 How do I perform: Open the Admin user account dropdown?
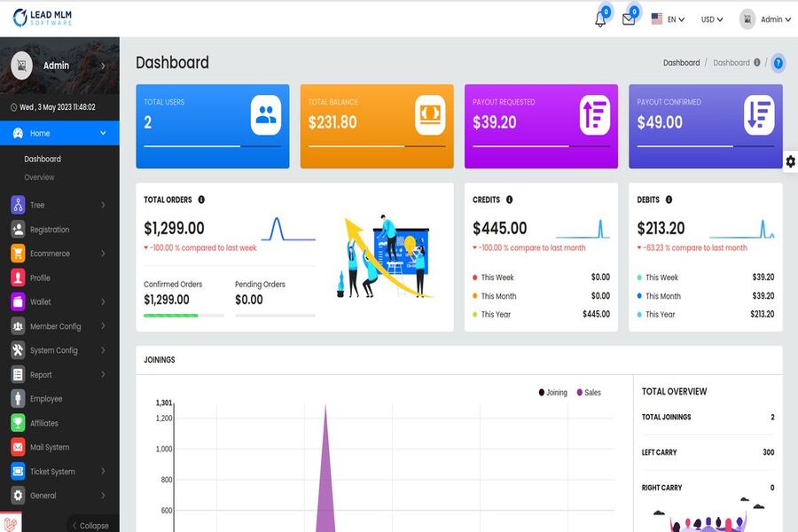pyautogui.click(x=766, y=20)
